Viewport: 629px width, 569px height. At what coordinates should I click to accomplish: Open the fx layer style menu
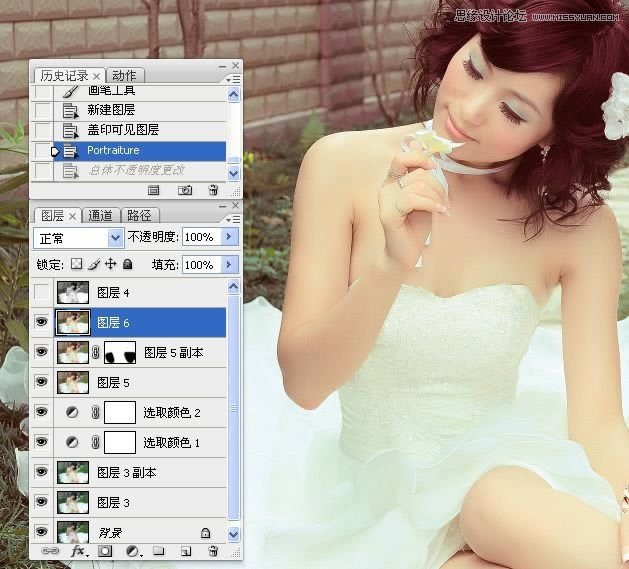click(x=78, y=551)
